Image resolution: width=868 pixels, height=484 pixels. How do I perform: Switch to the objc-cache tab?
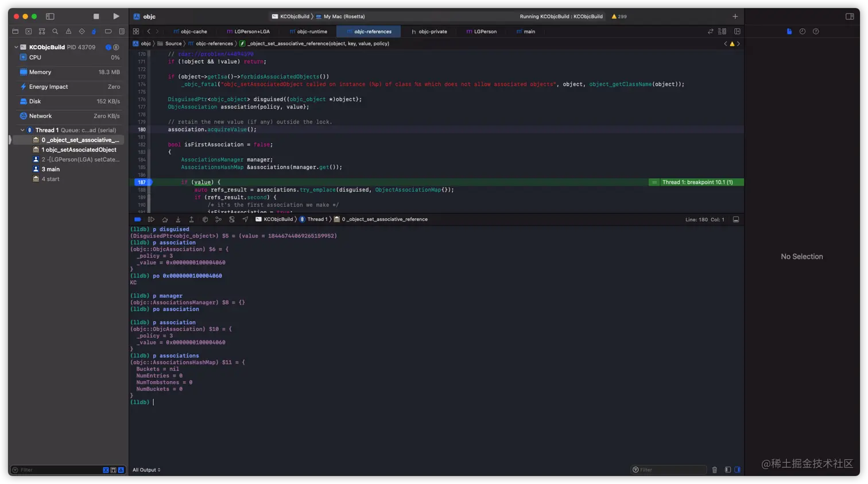point(190,32)
